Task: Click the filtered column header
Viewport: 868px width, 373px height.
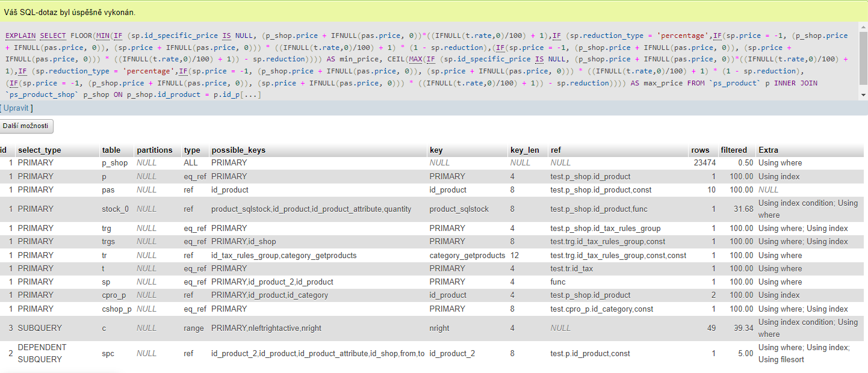Action: [733, 150]
